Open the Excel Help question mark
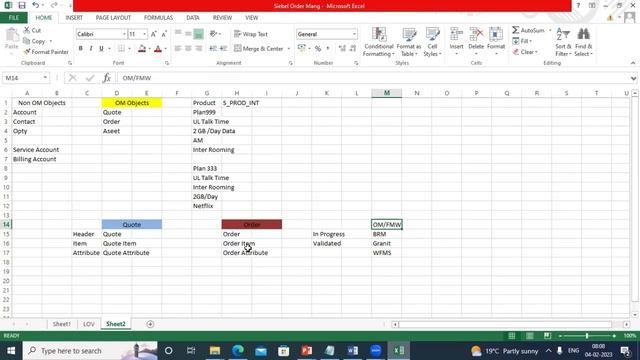Image resolution: width=640 pixels, height=360 pixels. tap(578, 5)
